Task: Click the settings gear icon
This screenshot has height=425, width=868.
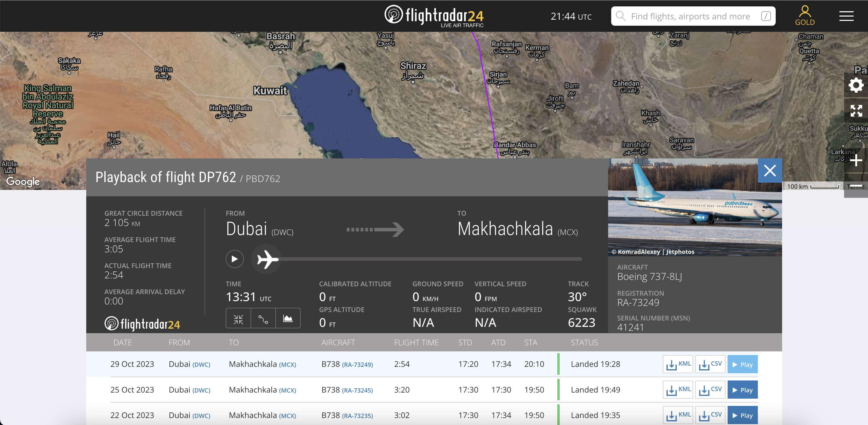Action: (855, 86)
